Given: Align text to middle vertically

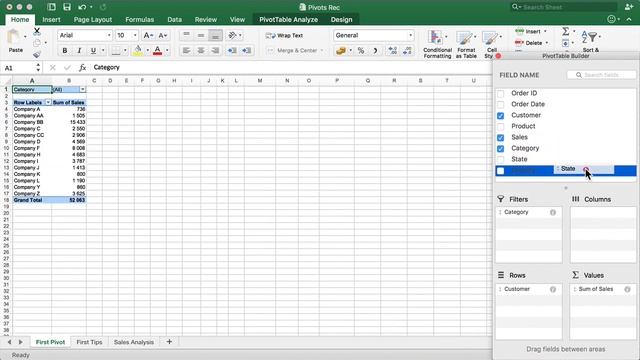Looking at the screenshot, I should 201,36.
